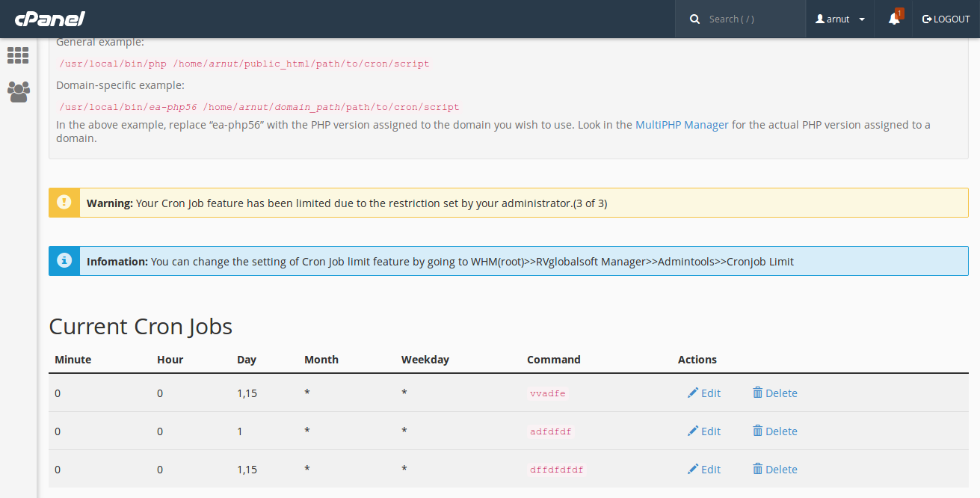Click the cPanel logo
The width and height of the screenshot is (980, 498).
point(49,19)
